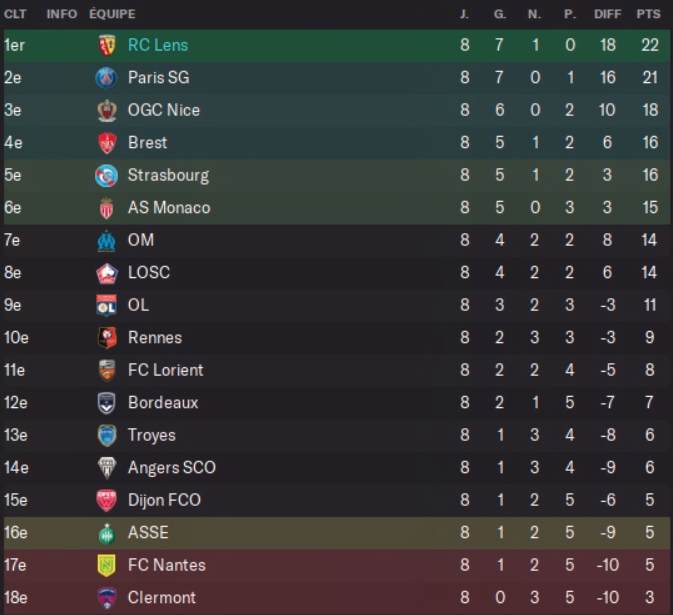Click the Brest team crest

coord(106,143)
